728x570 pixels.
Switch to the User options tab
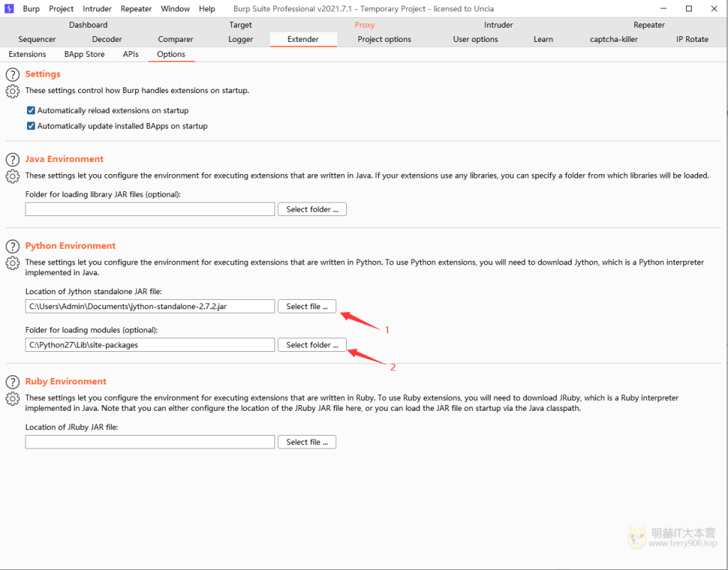[x=476, y=40]
